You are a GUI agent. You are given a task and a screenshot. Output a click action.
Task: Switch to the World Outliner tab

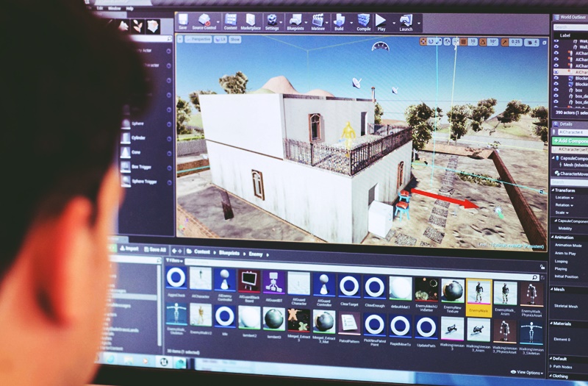tap(570, 17)
